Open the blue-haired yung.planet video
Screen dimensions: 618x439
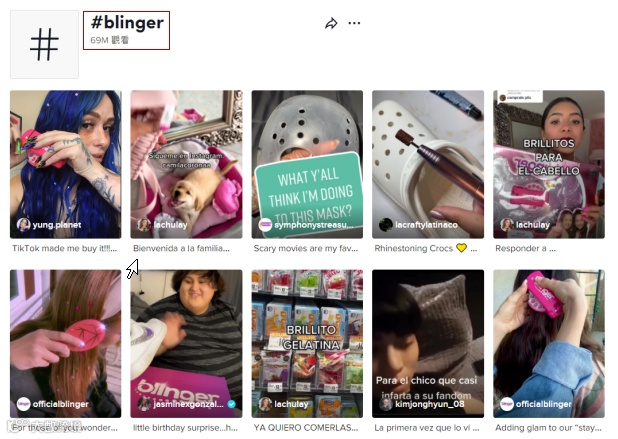coord(66,164)
